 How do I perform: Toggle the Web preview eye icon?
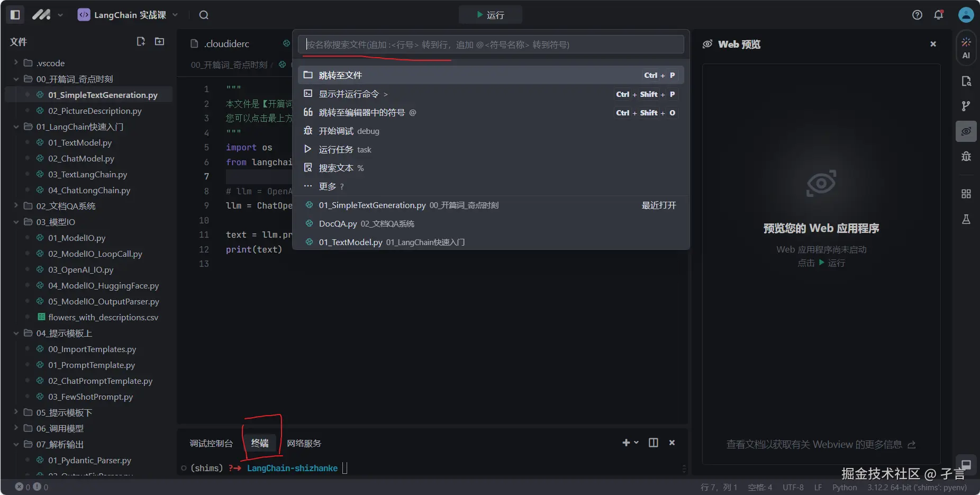click(966, 131)
